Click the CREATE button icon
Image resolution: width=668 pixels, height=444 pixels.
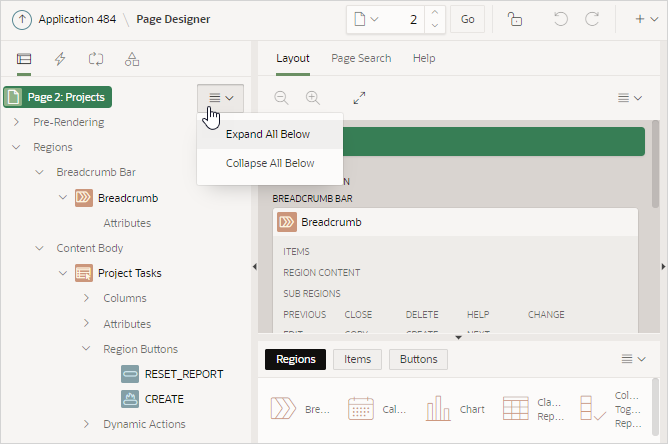(x=130, y=399)
